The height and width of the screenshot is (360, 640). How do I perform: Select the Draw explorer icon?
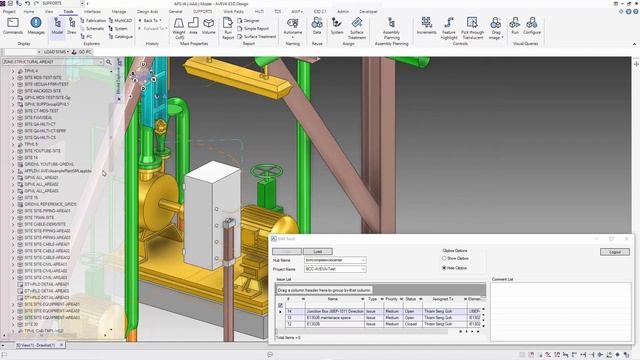click(72, 26)
